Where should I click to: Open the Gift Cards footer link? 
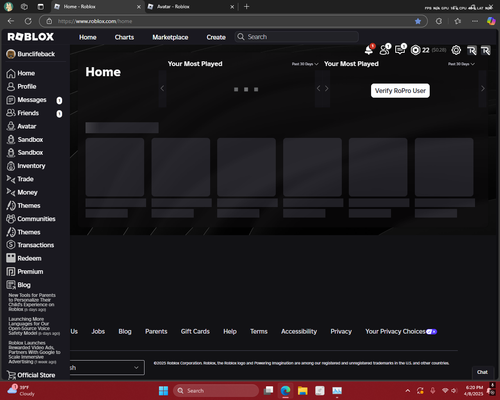click(x=195, y=332)
